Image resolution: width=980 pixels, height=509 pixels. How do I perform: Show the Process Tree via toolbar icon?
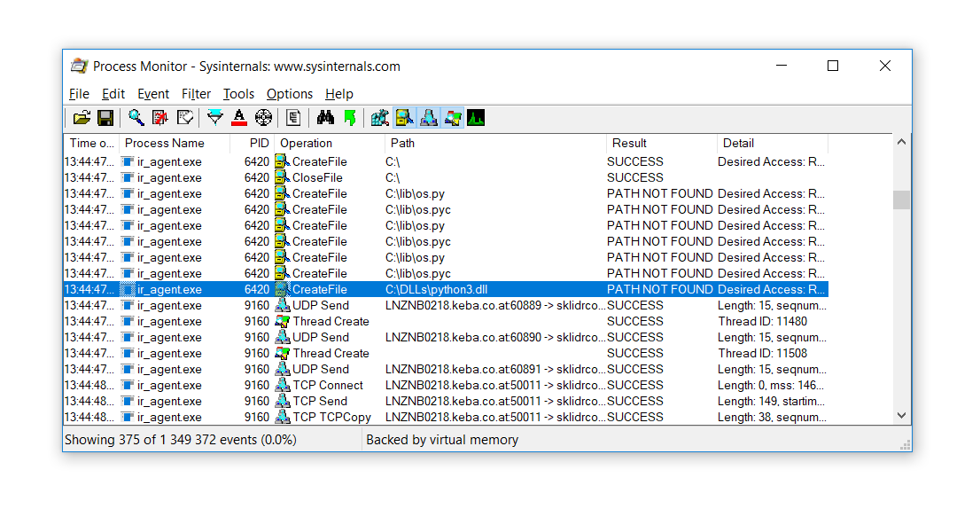point(293,118)
